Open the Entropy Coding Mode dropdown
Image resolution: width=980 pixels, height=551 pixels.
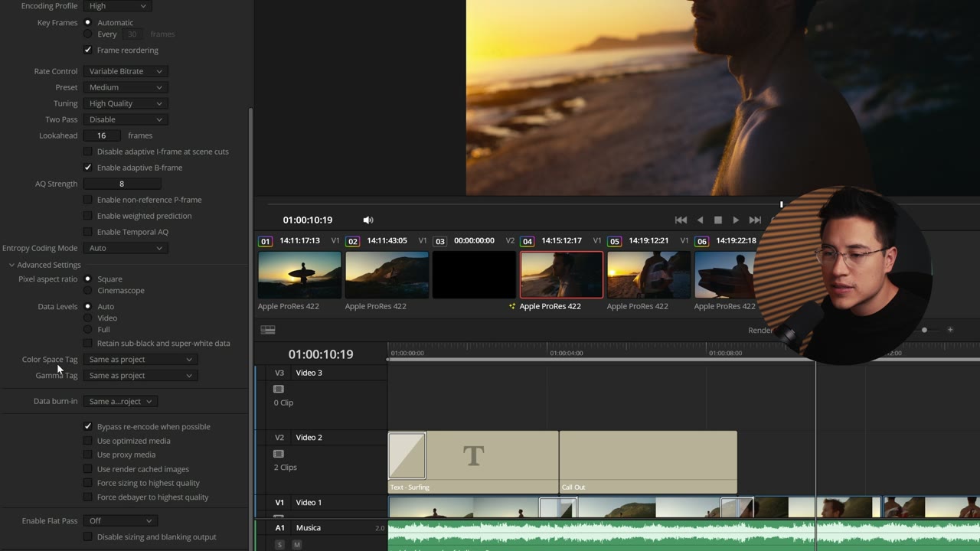pos(125,248)
